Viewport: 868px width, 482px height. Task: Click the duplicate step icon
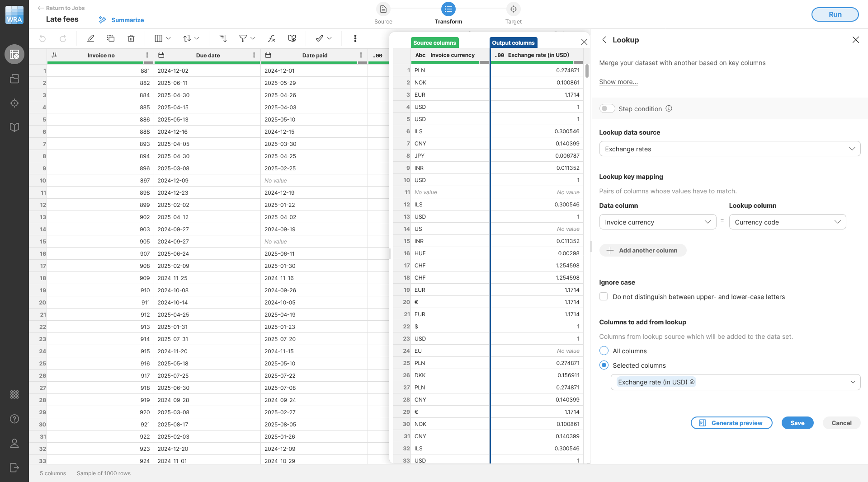click(111, 38)
